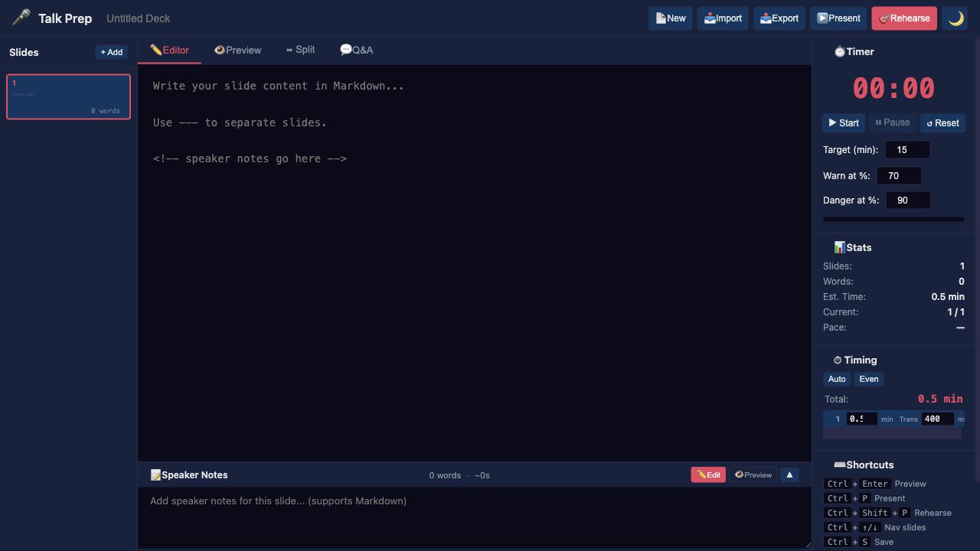Click the slide 1 timing bar

892,433
